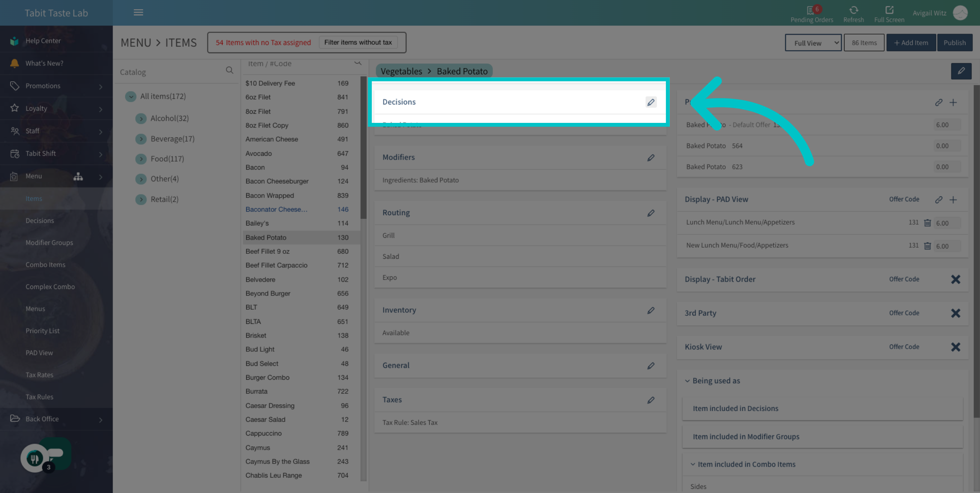This screenshot has height=493, width=980.
Task: Delete Lunch Menu/Lunch Menu/Appetizers display entry
Action: 927,223
